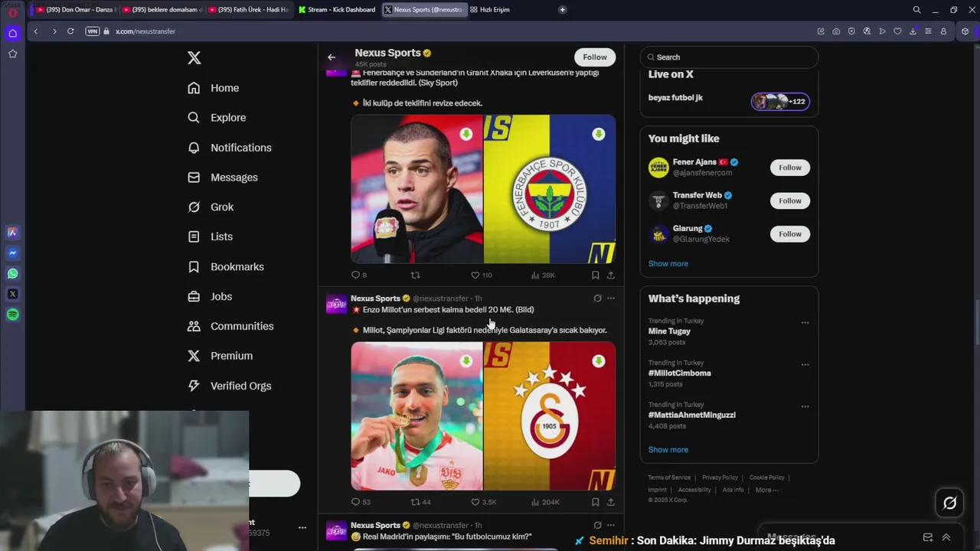Open Grok in sidebar
The width and height of the screenshot is (980, 551).
click(x=211, y=207)
